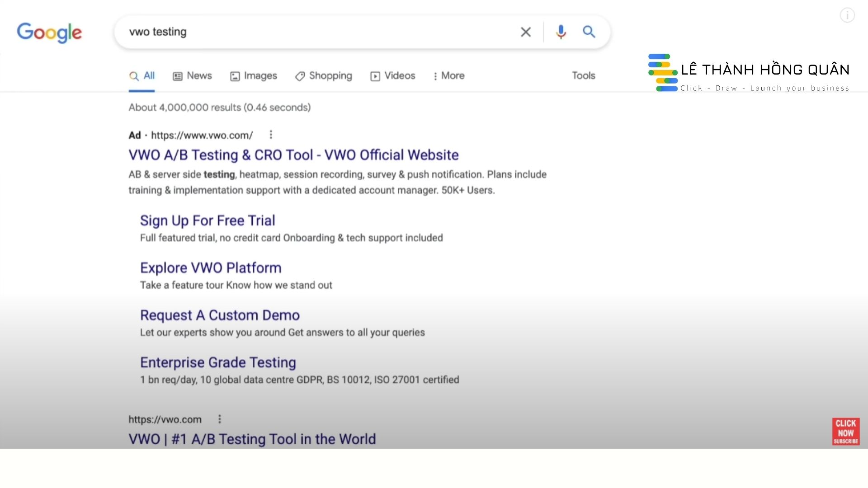Visit 'VWO | #1 A/B Testing Tool' result
This screenshot has height=488, width=868.
252,439
